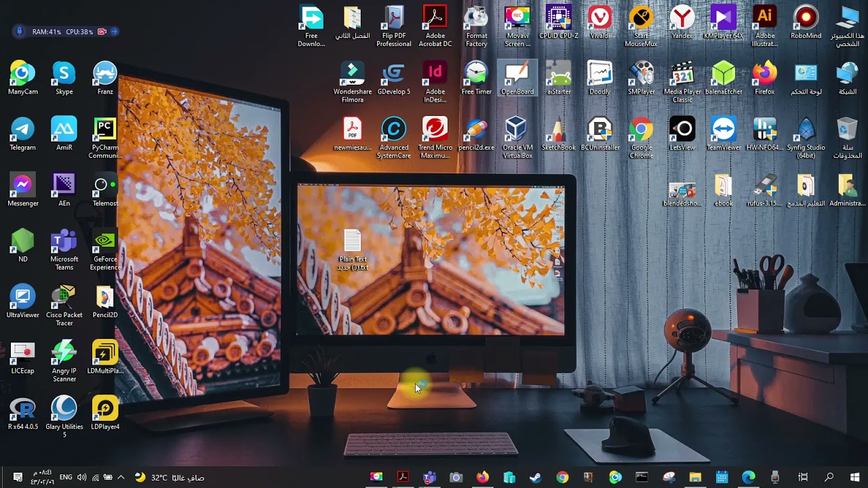This screenshot has height=488, width=868.
Task: Launch LDPlayer4 from the desktop
Action: point(105,413)
